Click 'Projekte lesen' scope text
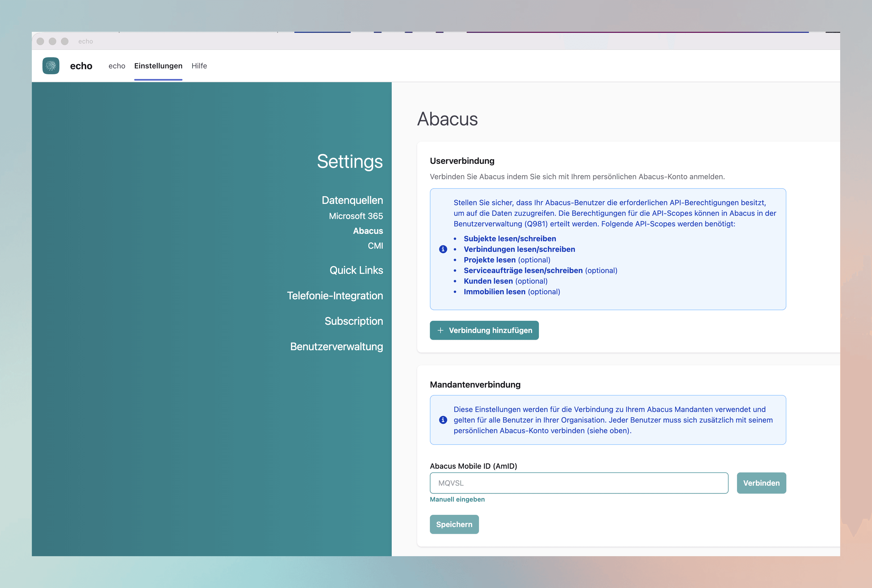The height and width of the screenshot is (588, 872). point(490,260)
